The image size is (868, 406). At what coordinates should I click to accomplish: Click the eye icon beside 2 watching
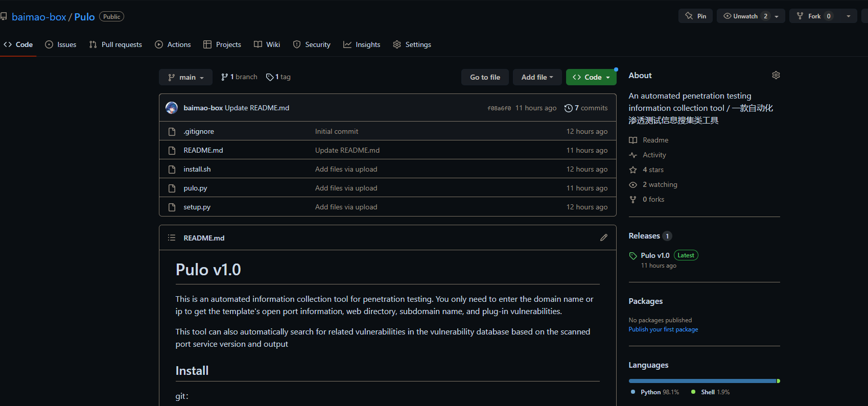(633, 184)
